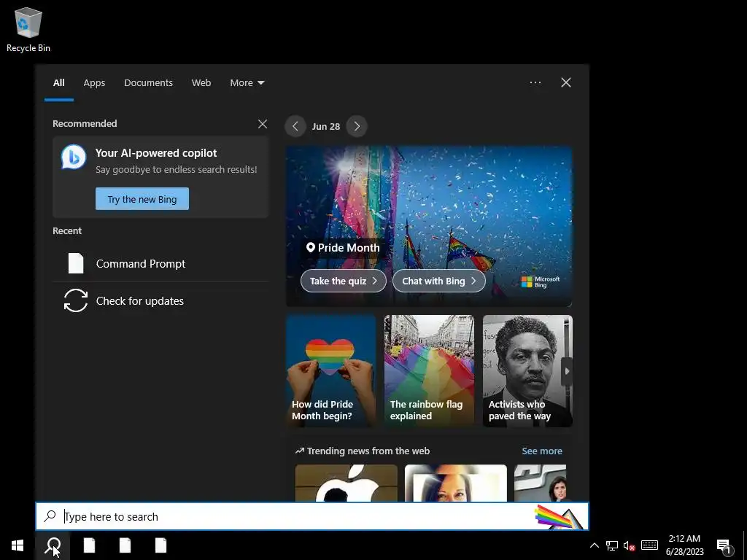Click the magnifier icon in search box
This screenshot has width=747, height=560.
[50, 516]
